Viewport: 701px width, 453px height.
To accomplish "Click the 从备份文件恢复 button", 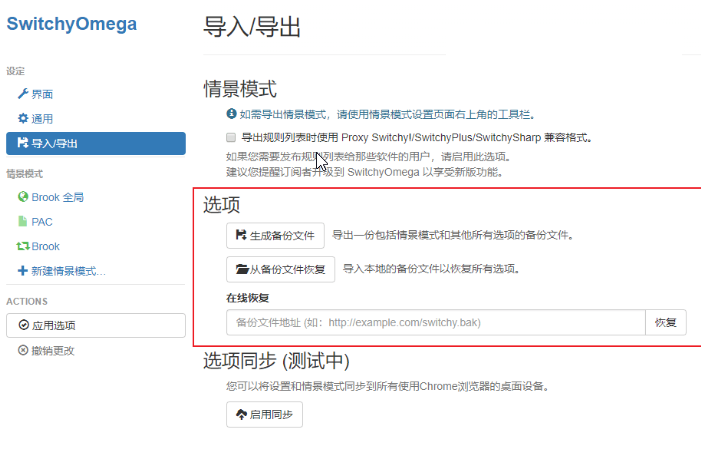I will 280,269.
